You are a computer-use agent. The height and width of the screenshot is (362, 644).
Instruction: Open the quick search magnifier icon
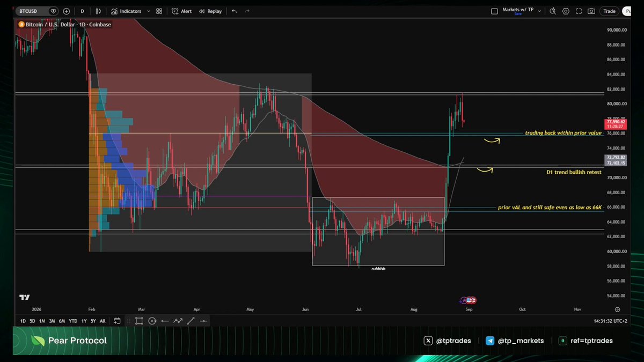pyautogui.click(x=553, y=11)
